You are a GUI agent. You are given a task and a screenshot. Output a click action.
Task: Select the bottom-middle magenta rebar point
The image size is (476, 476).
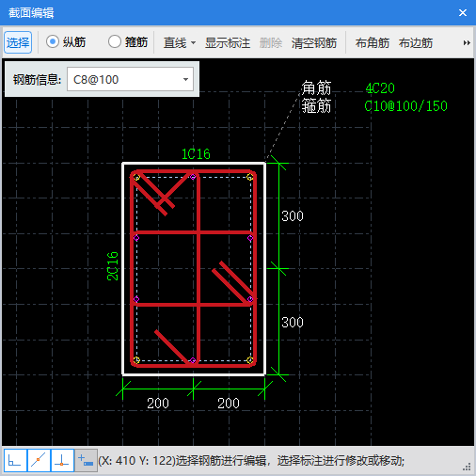click(x=193, y=360)
